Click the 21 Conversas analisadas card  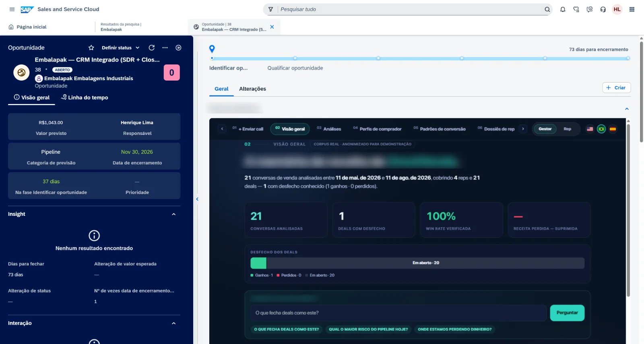point(286,220)
